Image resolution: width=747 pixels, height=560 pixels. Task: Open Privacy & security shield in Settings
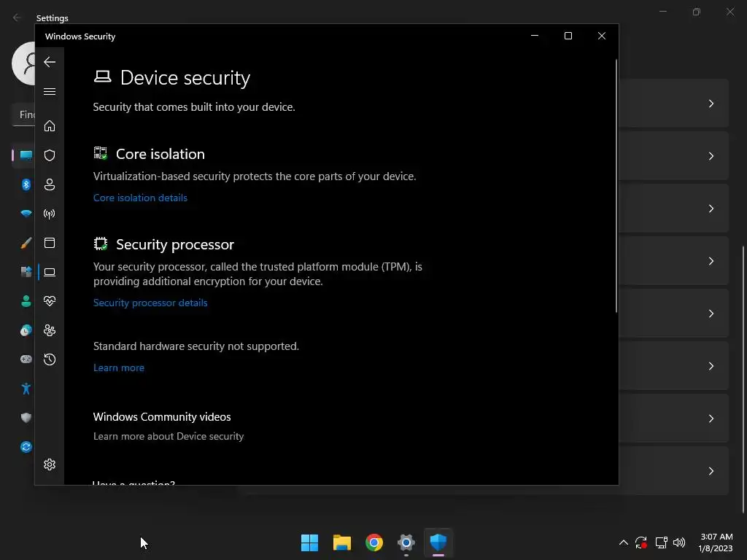(26, 418)
